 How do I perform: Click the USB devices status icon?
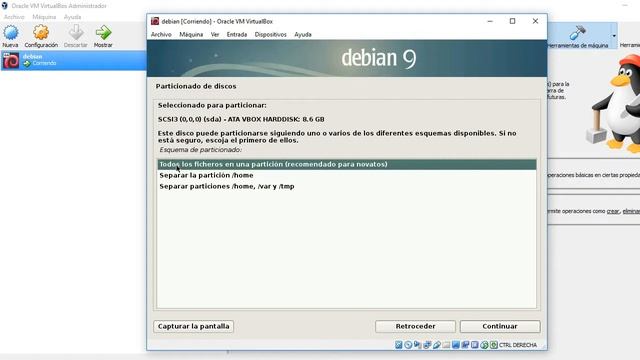(x=437, y=345)
